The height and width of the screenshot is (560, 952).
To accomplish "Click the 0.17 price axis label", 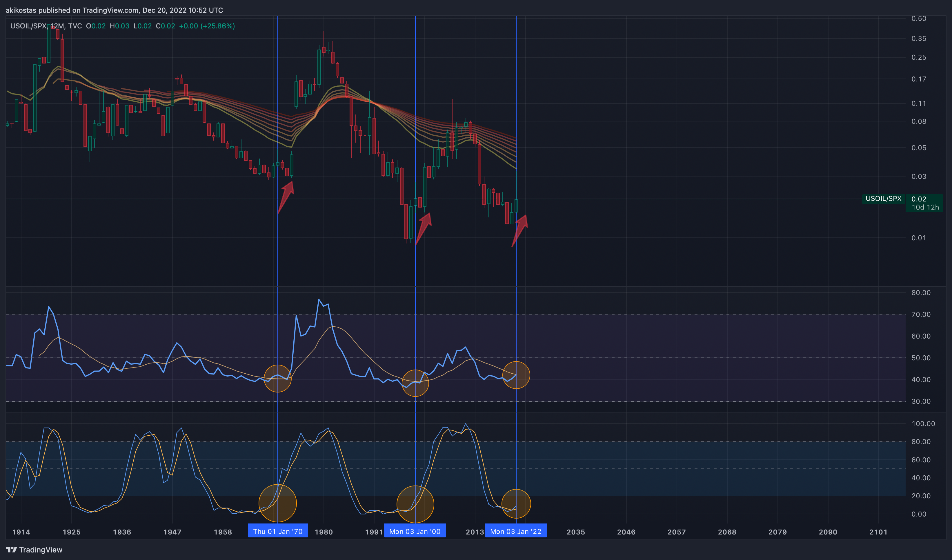I will 919,79.
